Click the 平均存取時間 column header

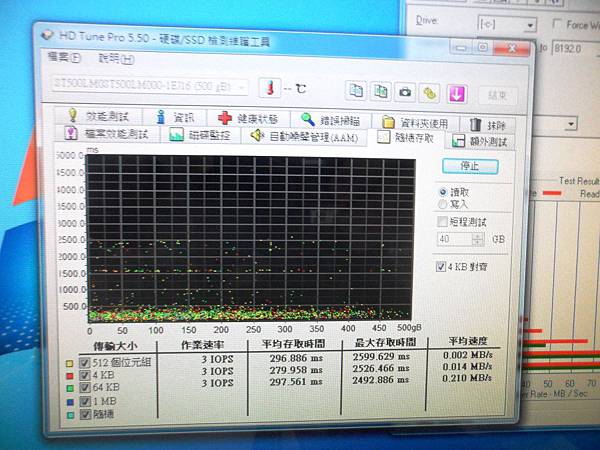click(293, 343)
